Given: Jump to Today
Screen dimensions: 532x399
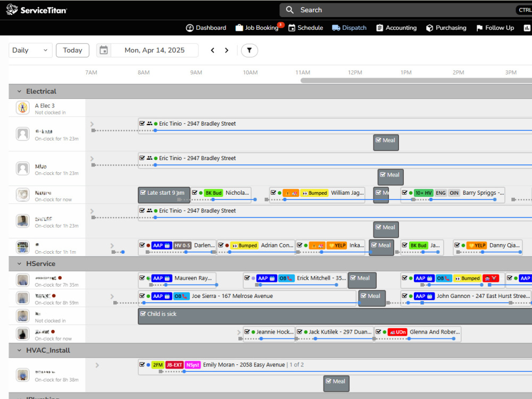Looking at the screenshot, I should coord(72,50).
